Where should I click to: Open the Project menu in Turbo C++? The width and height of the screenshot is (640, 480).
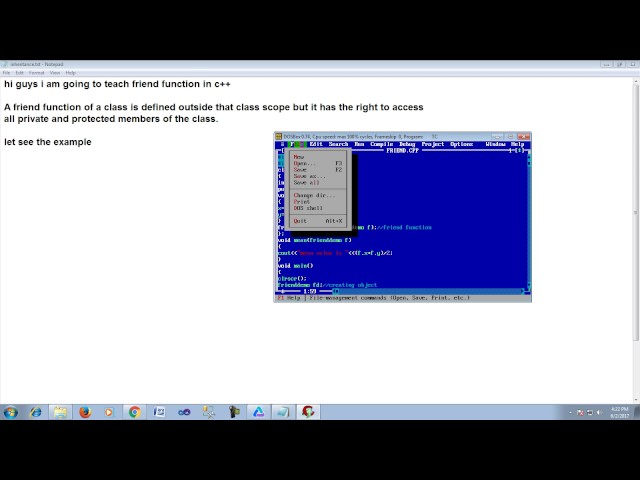tap(433, 144)
